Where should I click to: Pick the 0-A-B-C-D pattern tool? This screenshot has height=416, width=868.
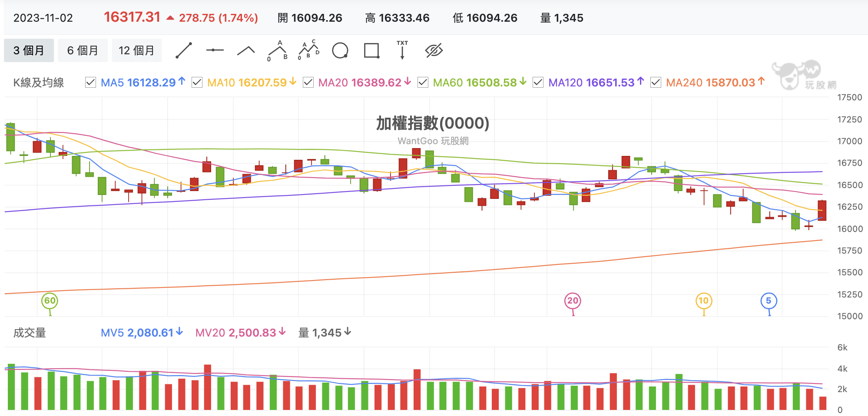pos(309,50)
